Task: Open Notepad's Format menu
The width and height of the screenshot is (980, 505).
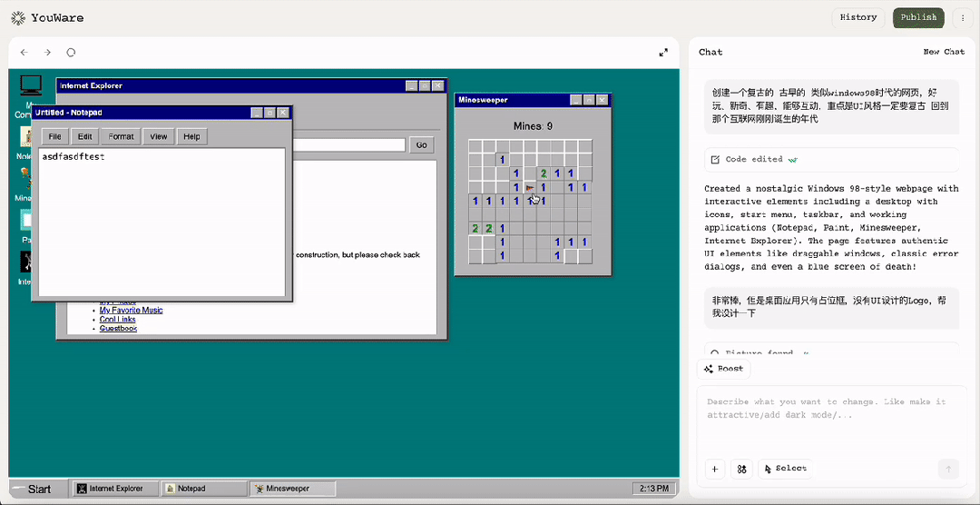Action: [121, 136]
